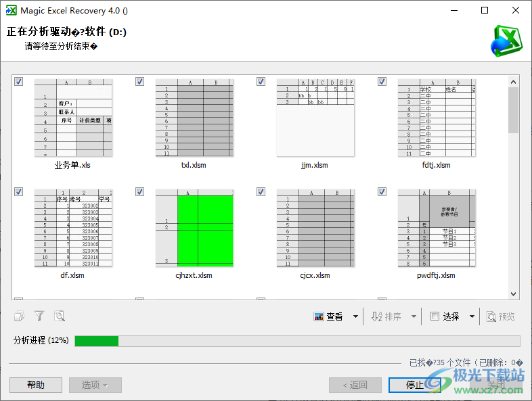Click the 排序 sort A-Z icon

[x=376, y=316]
